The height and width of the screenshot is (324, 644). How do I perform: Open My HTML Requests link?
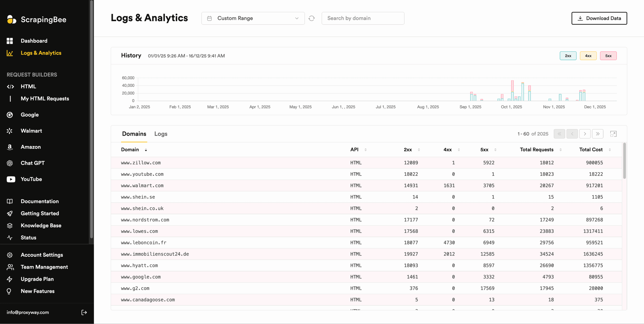pyautogui.click(x=45, y=99)
